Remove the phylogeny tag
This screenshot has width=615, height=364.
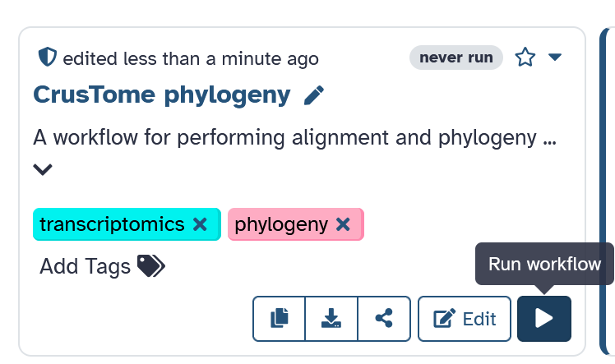[x=344, y=224]
